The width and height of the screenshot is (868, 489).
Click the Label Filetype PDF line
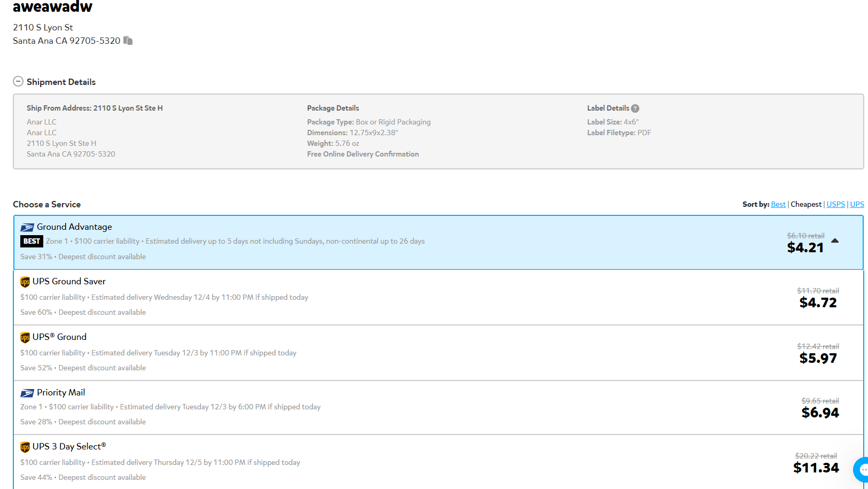(619, 133)
